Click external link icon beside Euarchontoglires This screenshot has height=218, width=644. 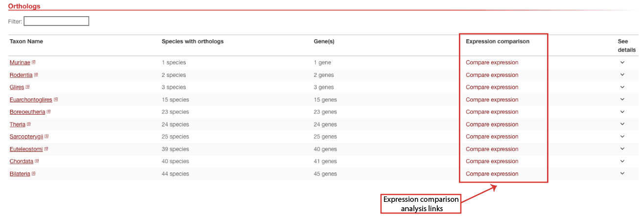coord(56,99)
